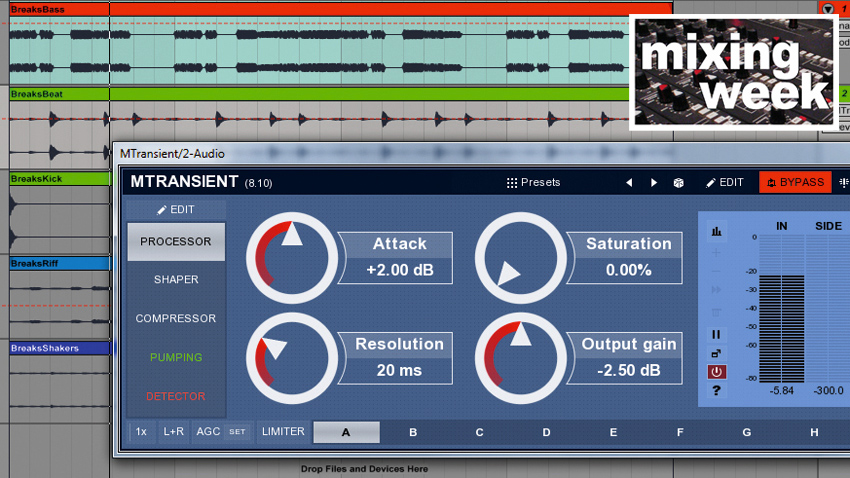This screenshot has height=478, width=850.
Task: Toggle the LIMITER button
Action: tap(283, 432)
